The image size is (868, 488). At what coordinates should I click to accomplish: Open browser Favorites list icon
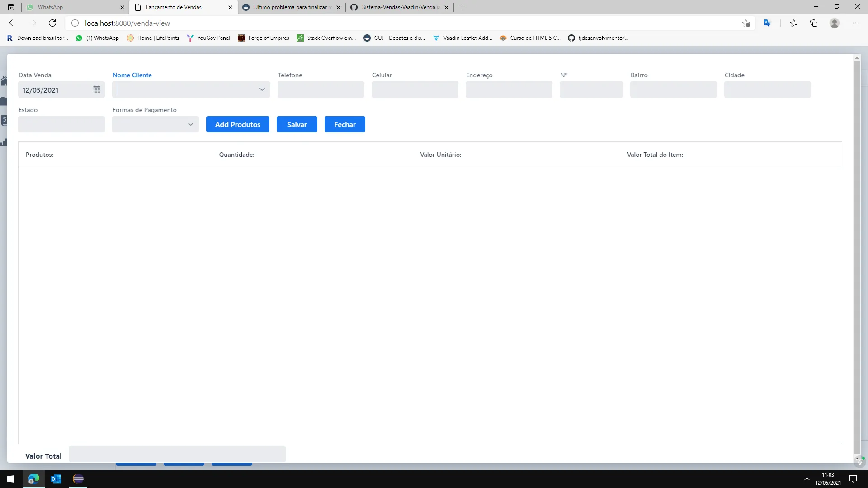[794, 23]
